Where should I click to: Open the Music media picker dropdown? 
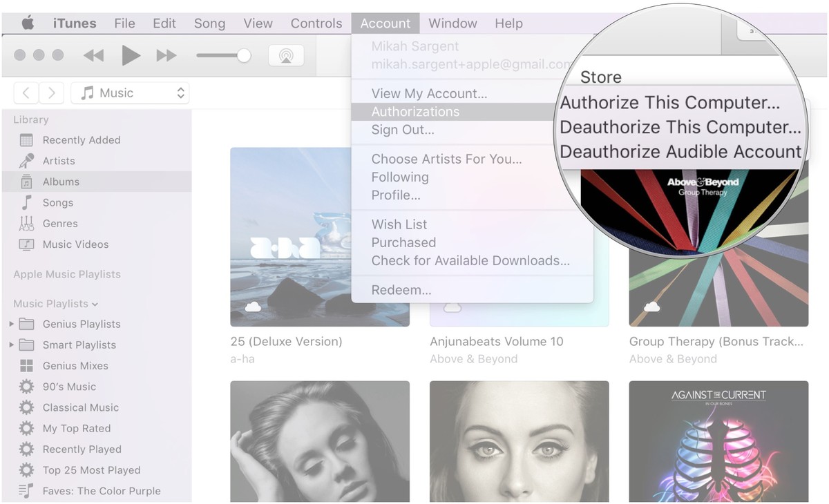130,93
